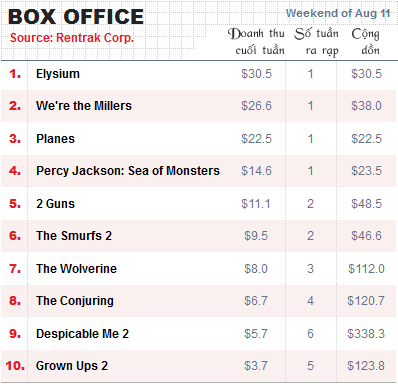
Task: Click the Elysium movie title
Action: (58, 74)
